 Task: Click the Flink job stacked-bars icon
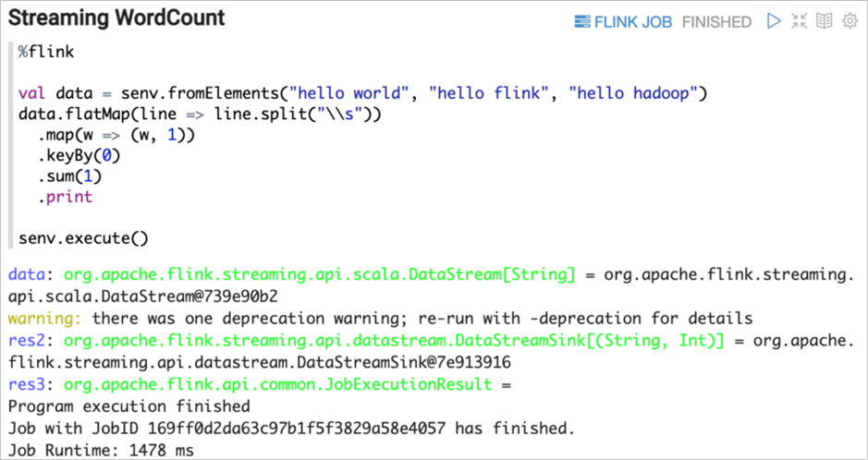point(582,22)
